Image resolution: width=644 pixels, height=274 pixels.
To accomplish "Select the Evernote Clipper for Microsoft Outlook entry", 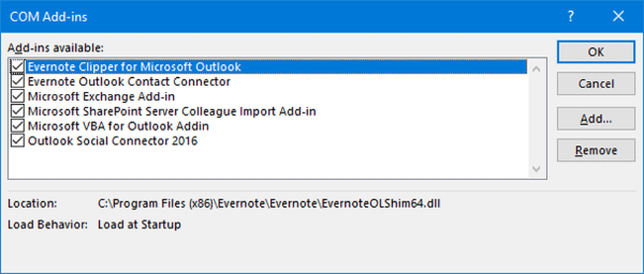I will click(134, 67).
